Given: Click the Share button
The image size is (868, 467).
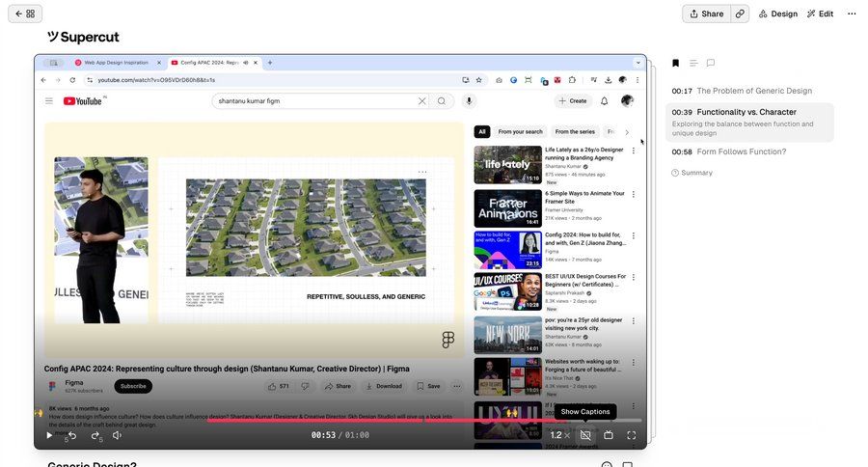Looking at the screenshot, I should pos(706,14).
